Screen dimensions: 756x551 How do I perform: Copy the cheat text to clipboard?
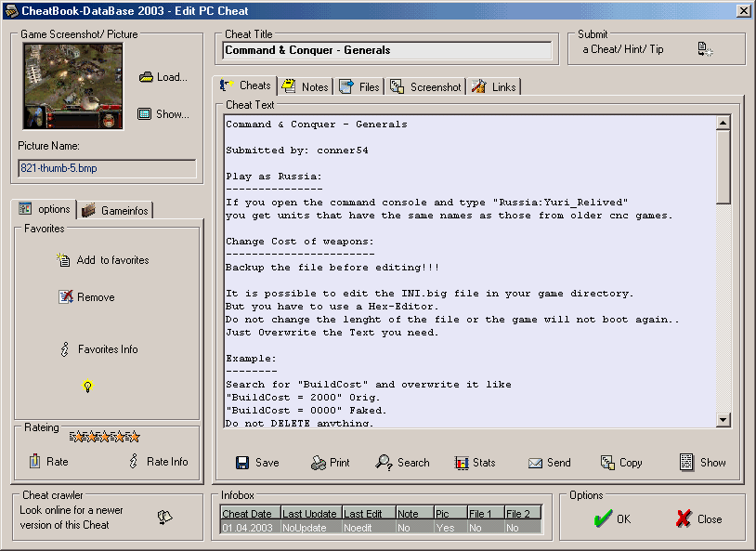[607, 463]
